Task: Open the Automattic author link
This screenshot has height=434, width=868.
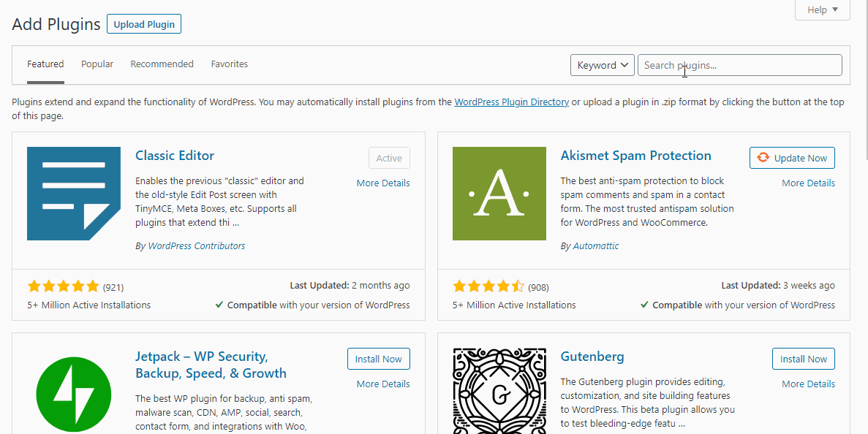Action: [596, 246]
